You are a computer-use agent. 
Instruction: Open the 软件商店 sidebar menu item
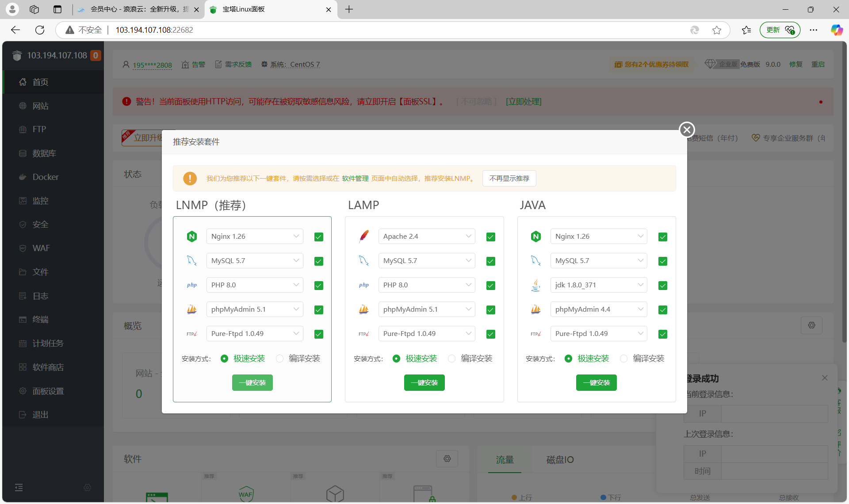tap(48, 367)
